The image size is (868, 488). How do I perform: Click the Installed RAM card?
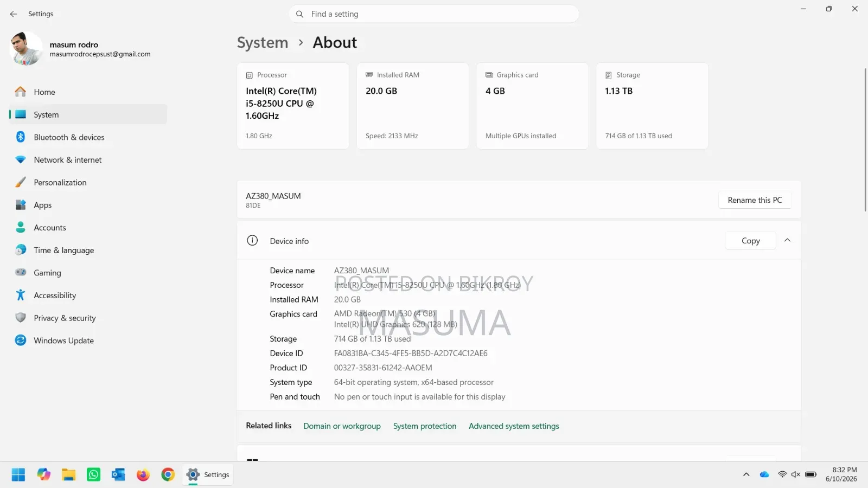coord(413,106)
